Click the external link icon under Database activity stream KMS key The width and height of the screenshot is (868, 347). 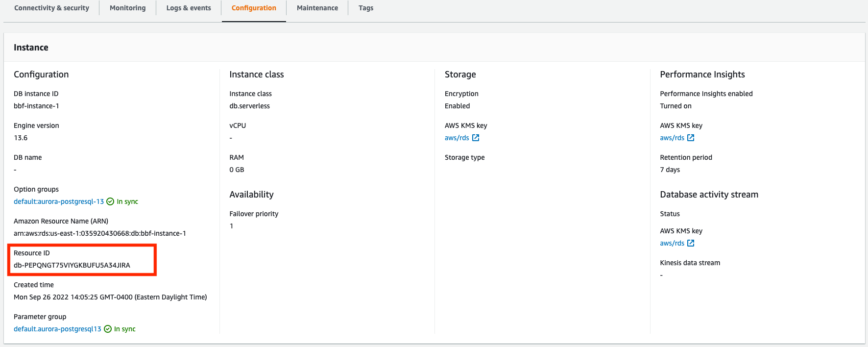point(691,243)
